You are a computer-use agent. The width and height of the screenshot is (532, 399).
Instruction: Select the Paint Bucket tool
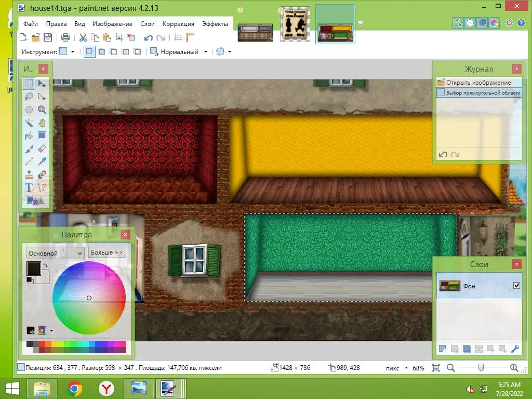29,136
